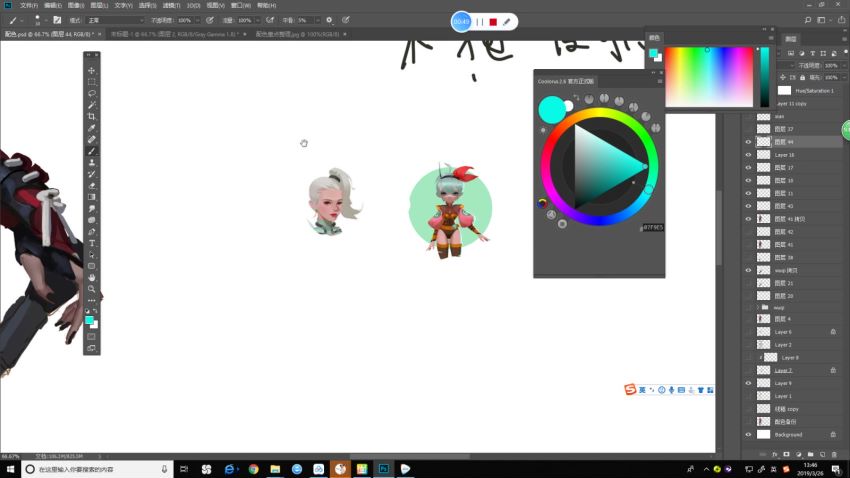Click the search icon in top right
Viewport: 850px width, 478px height.
[808, 20]
